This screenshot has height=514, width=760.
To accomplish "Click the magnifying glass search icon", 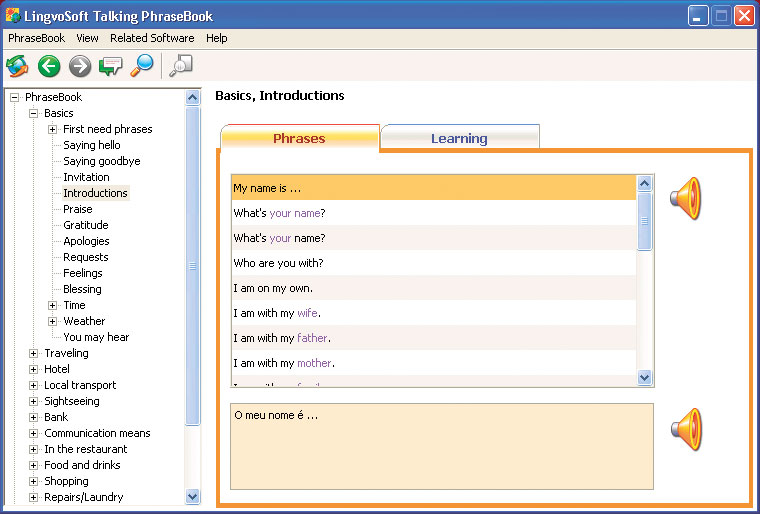I will (x=142, y=65).
